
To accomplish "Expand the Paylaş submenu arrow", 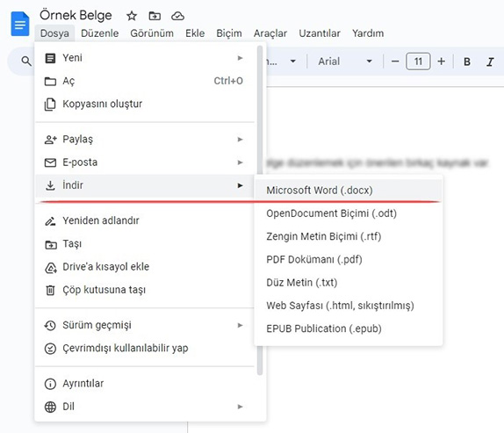I will [240, 140].
